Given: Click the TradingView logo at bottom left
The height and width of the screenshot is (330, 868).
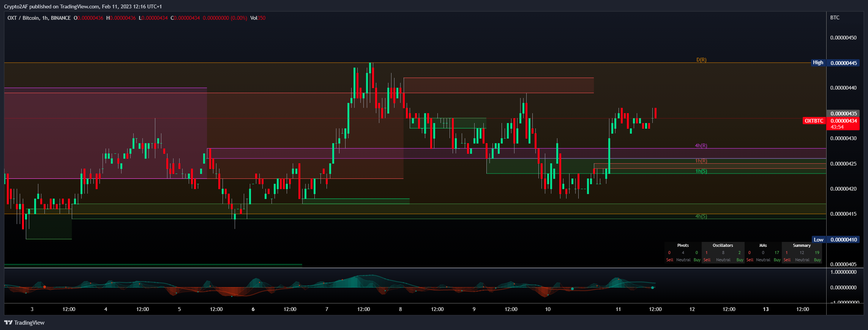Looking at the screenshot, I should pos(24,323).
